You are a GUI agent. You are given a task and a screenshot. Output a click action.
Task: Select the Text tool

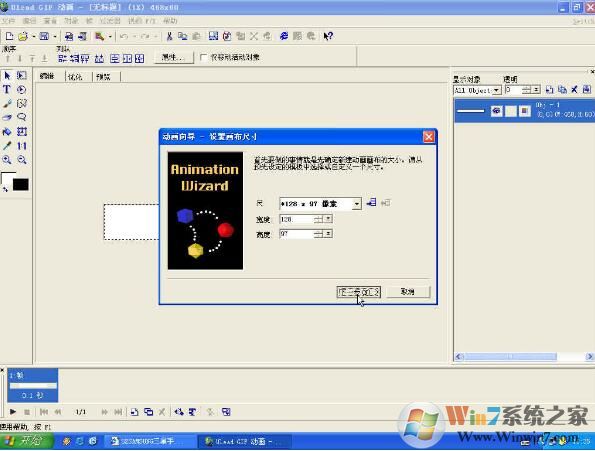click(7, 90)
